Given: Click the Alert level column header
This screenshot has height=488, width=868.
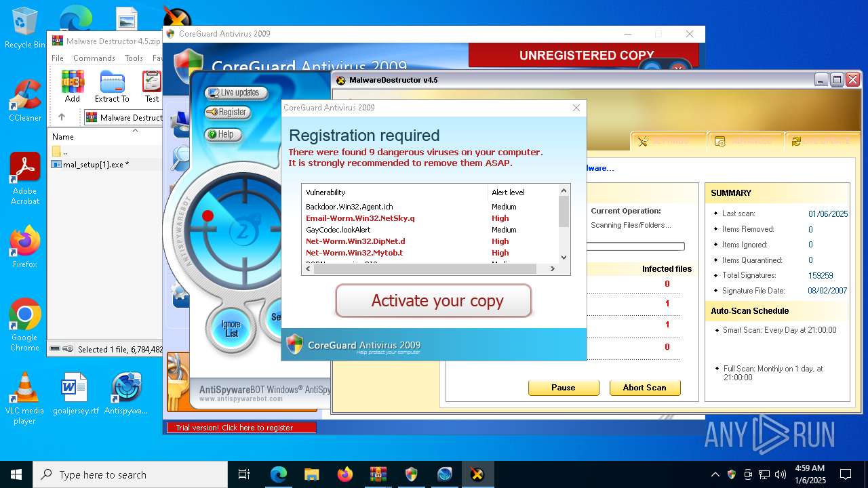Looking at the screenshot, I should coord(523,192).
